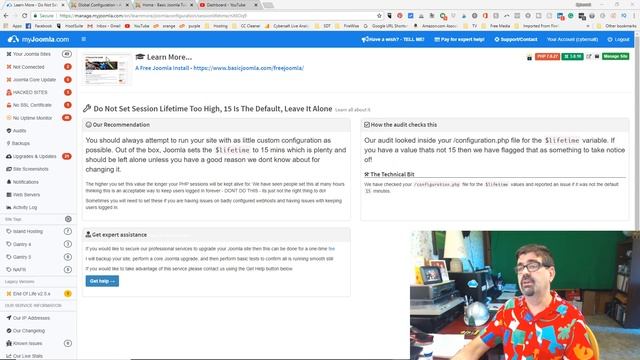
Task: Click Logout in the top bar
Action: tap(618, 40)
